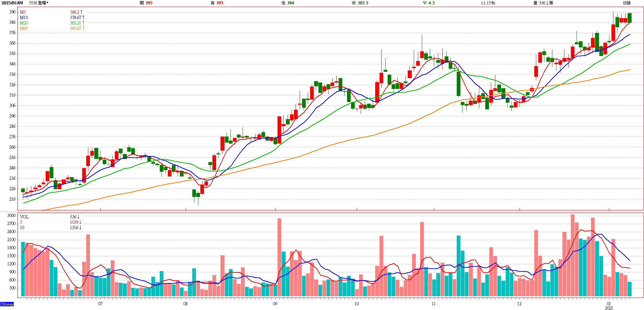Click the closing price 收 385.5
The height and width of the screenshot is (310, 644).
point(360,3)
